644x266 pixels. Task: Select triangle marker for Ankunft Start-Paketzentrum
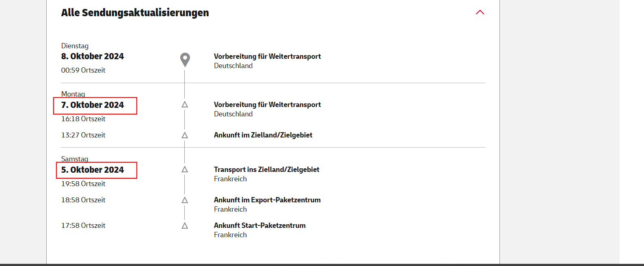click(x=185, y=225)
